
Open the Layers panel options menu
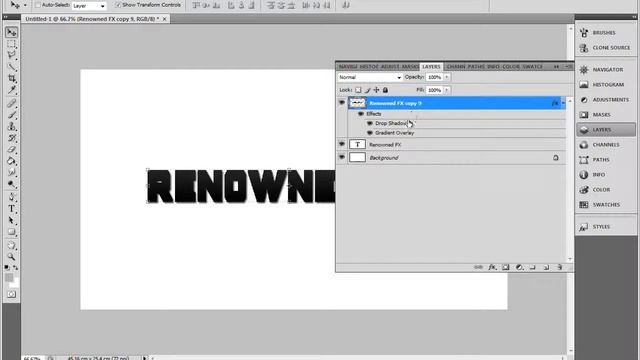point(569,67)
